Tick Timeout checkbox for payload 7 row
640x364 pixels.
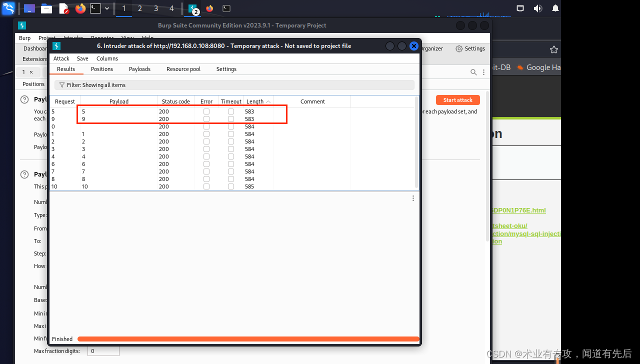point(231,171)
